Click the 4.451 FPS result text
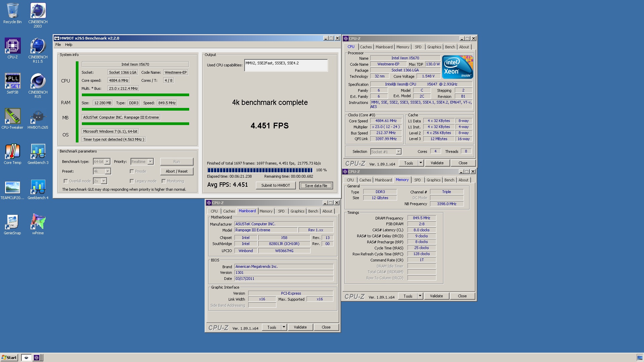 [270, 126]
